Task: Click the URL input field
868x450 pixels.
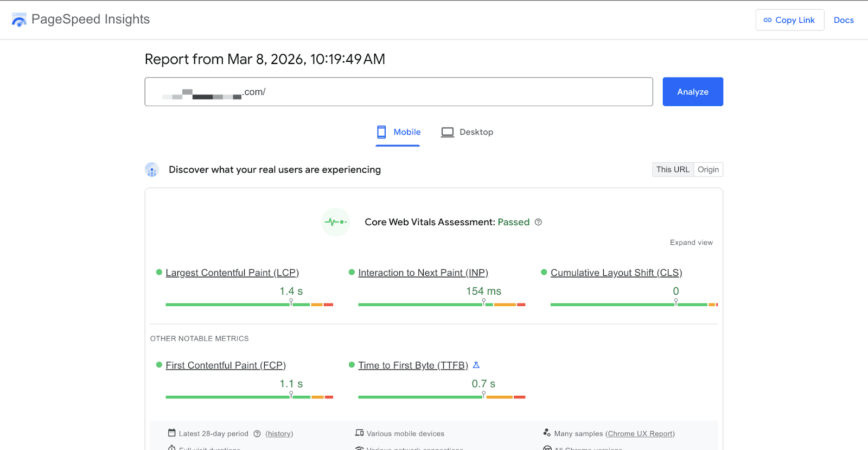Action: [399, 92]
